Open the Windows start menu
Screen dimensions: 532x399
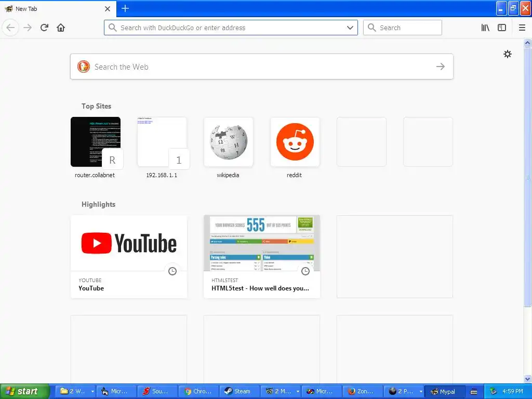tap(25, 391)
